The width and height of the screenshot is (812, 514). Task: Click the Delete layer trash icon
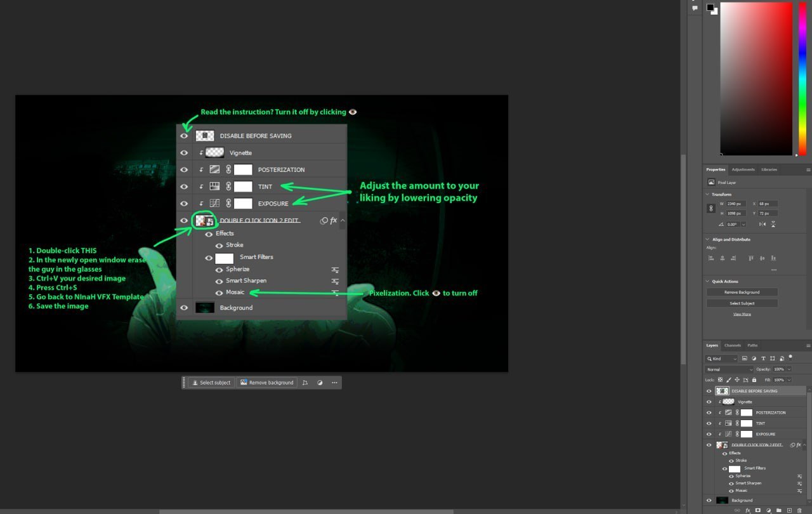pyautogui.click(x=799, y=510)
